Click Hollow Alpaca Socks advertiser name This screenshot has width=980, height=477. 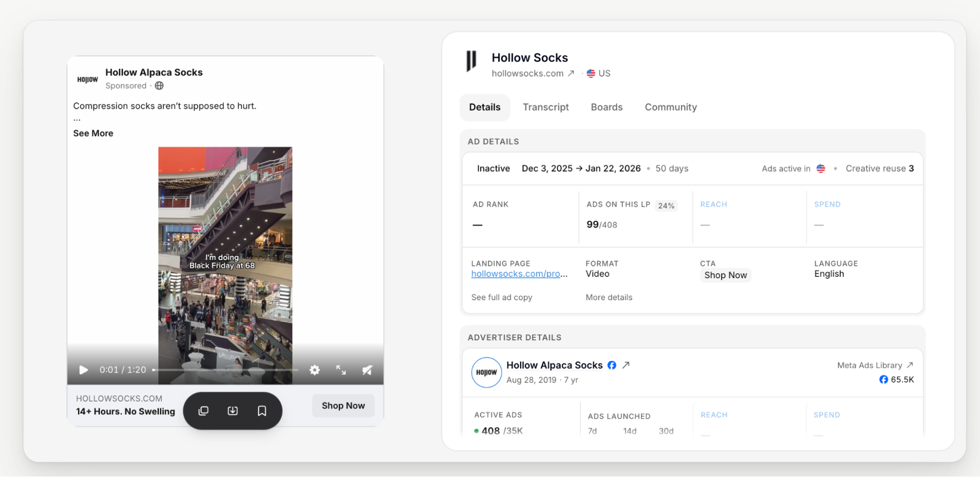point(554,365)
